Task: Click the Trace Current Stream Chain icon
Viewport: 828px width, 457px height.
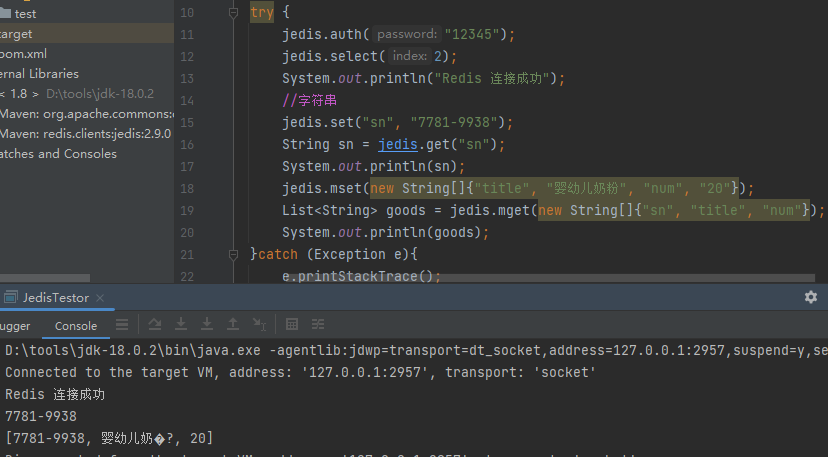Action: click(x=318, y=324)
